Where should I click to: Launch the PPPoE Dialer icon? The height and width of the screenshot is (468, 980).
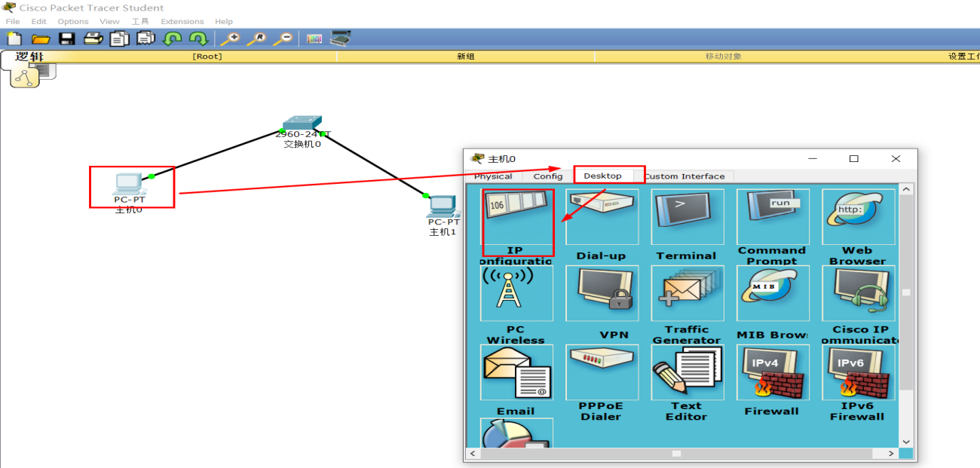[x=602, y=373]
